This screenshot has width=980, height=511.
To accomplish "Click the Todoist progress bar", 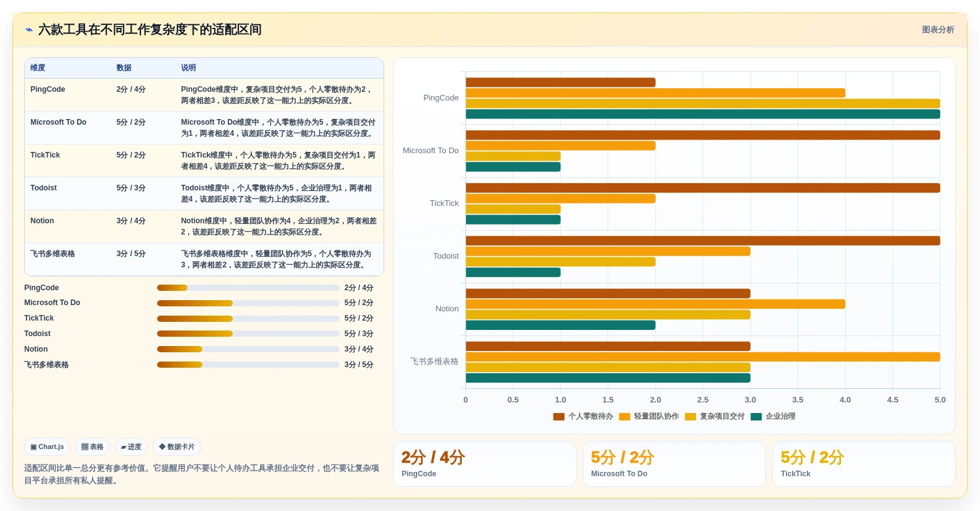I will 248,334.
